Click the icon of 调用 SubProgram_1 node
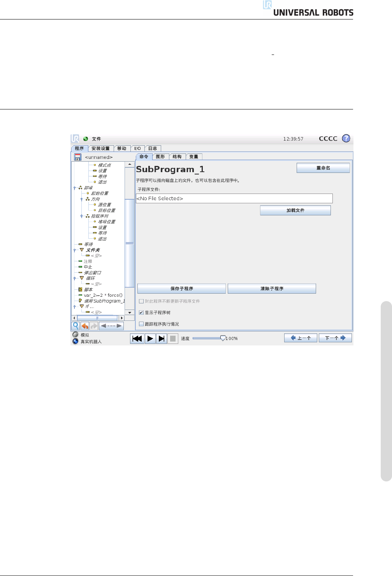 point(80,301)
